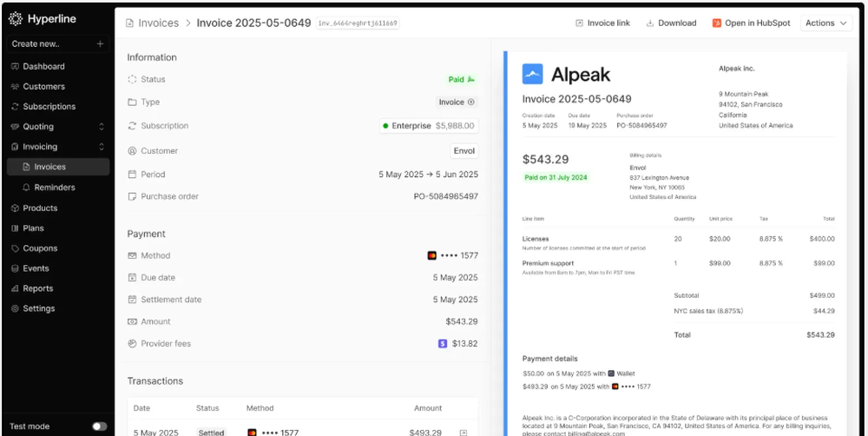
Task: Click the Purchase order row icon
Action: (132, 196)
